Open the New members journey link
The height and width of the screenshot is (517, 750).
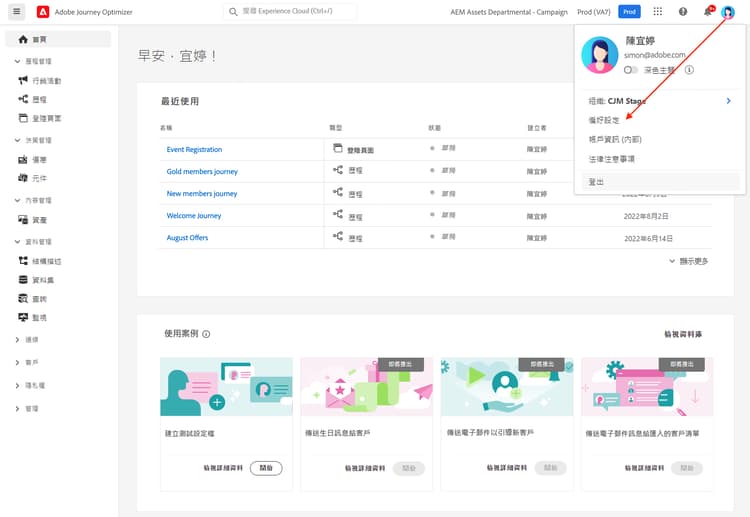[x=202, y=193]
